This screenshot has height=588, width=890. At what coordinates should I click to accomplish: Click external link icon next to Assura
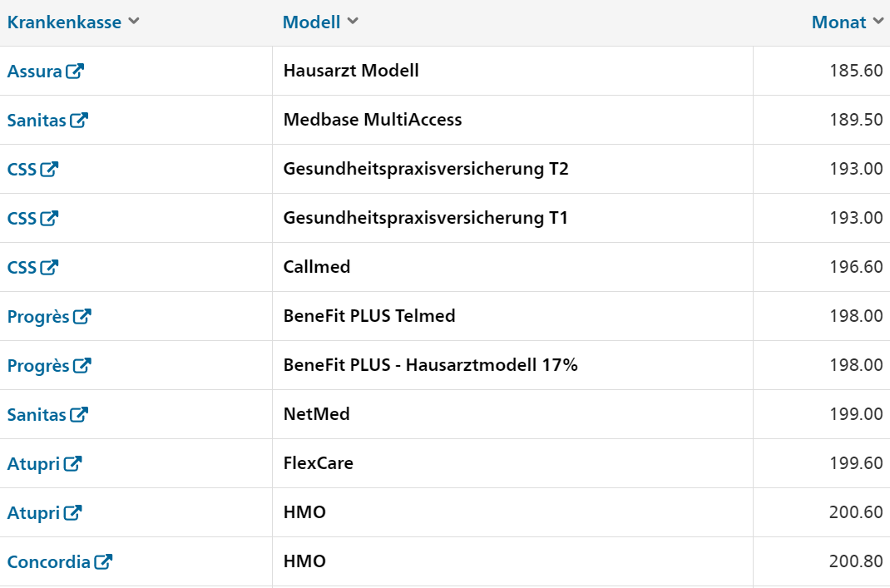coord(75,71)
